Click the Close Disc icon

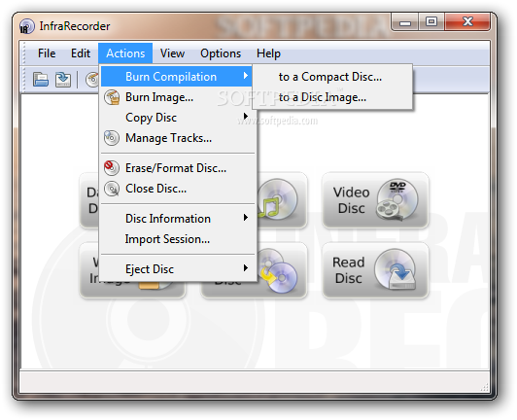pyautogui.click(x=112, y=189)
